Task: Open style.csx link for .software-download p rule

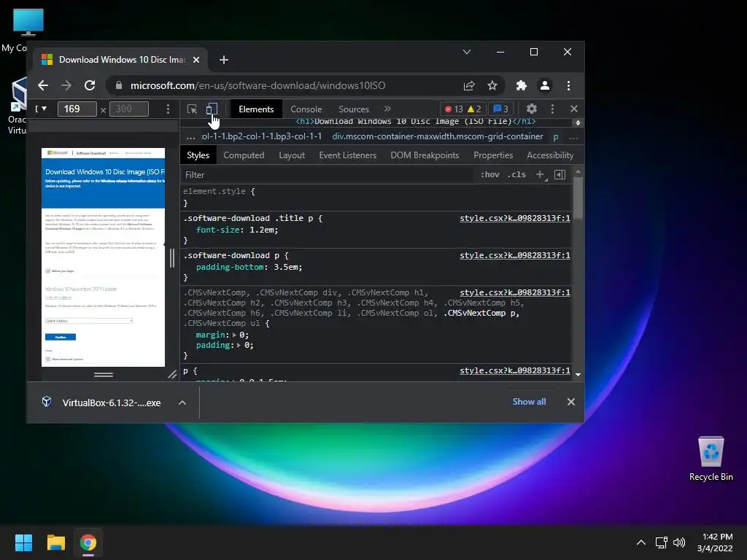Action: [514, 255]
